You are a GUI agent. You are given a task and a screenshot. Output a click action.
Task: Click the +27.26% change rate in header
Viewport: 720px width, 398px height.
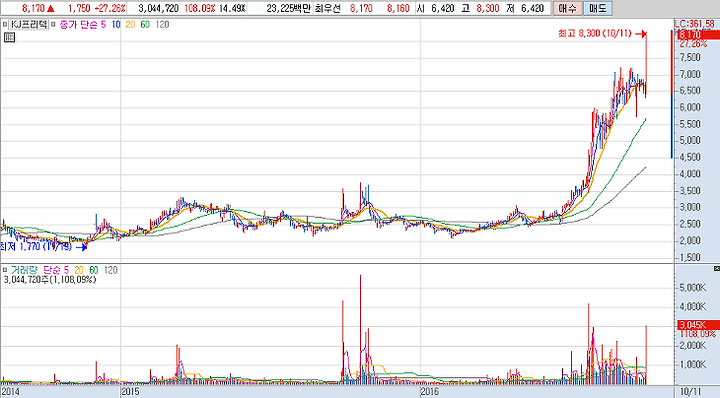click(110, 8)
